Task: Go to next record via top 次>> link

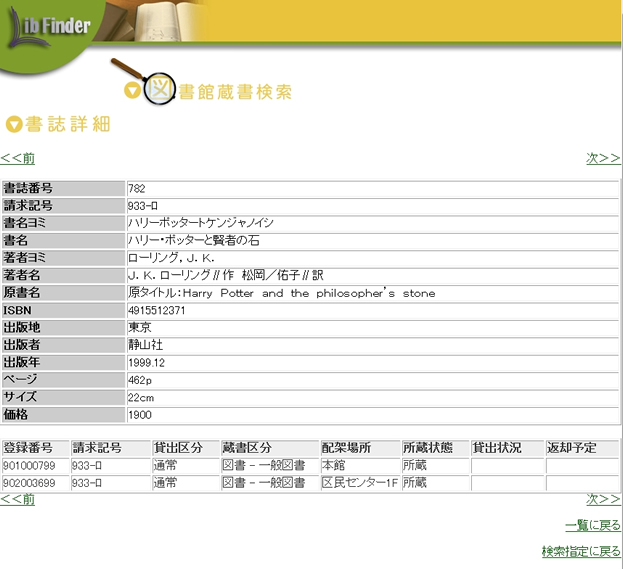Action: pyautogui.click(x=603, y=158)
